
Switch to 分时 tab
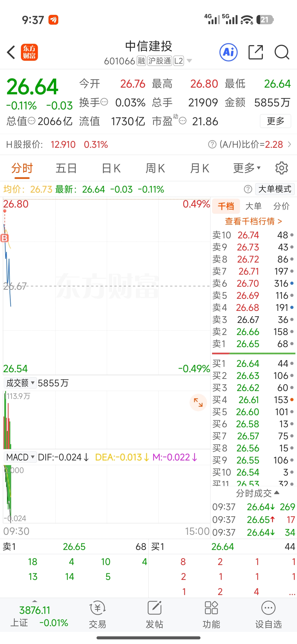pyautogui.click(x=22, y=168)
